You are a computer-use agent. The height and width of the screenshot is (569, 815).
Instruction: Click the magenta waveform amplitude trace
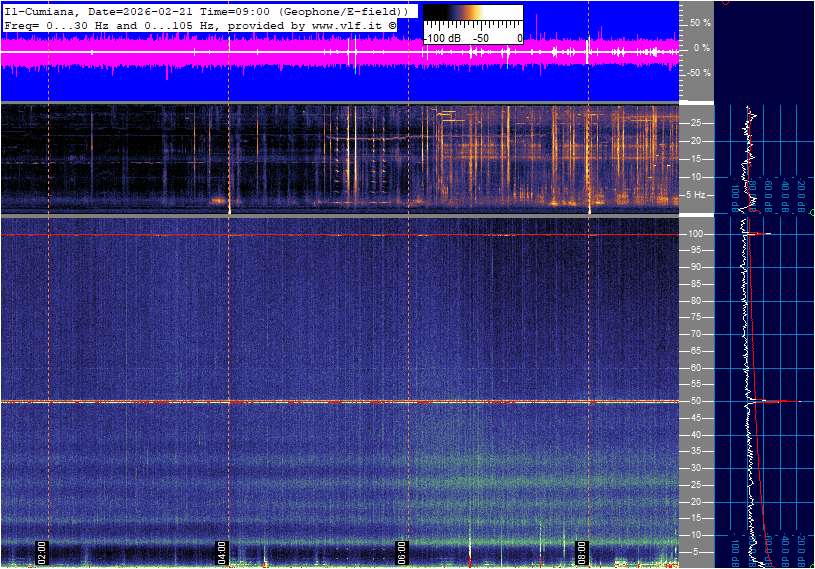click(300, 56)
